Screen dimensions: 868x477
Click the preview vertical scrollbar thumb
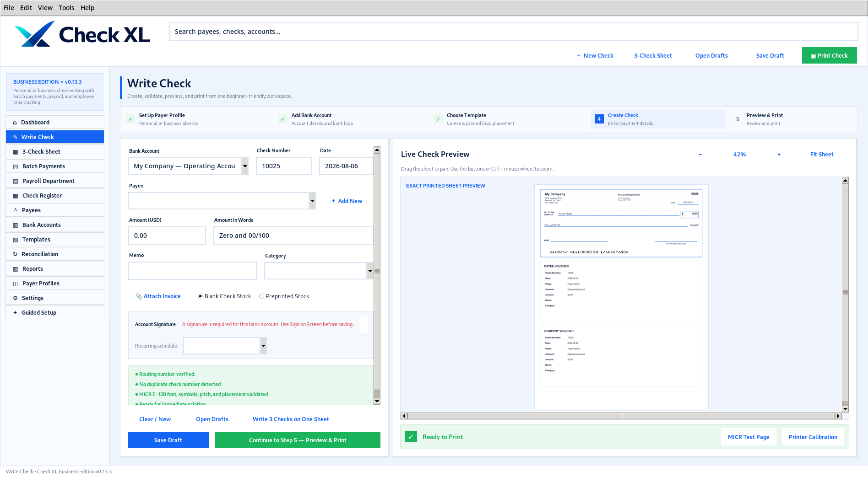coord(846,293)
